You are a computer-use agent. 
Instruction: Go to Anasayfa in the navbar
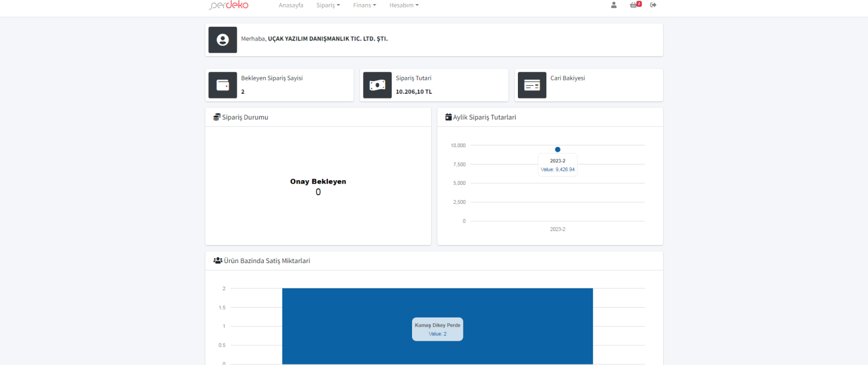[291, 5]
